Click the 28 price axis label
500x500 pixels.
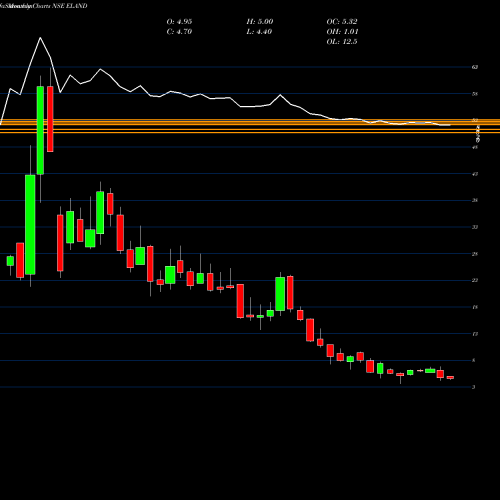click(475, 254)
